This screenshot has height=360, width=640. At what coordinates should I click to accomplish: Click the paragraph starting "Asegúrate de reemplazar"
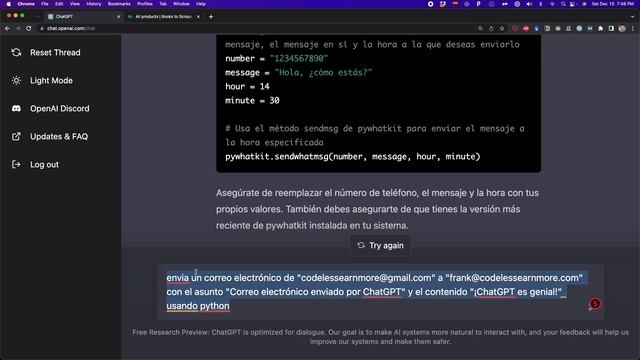[x=378, y=209]
